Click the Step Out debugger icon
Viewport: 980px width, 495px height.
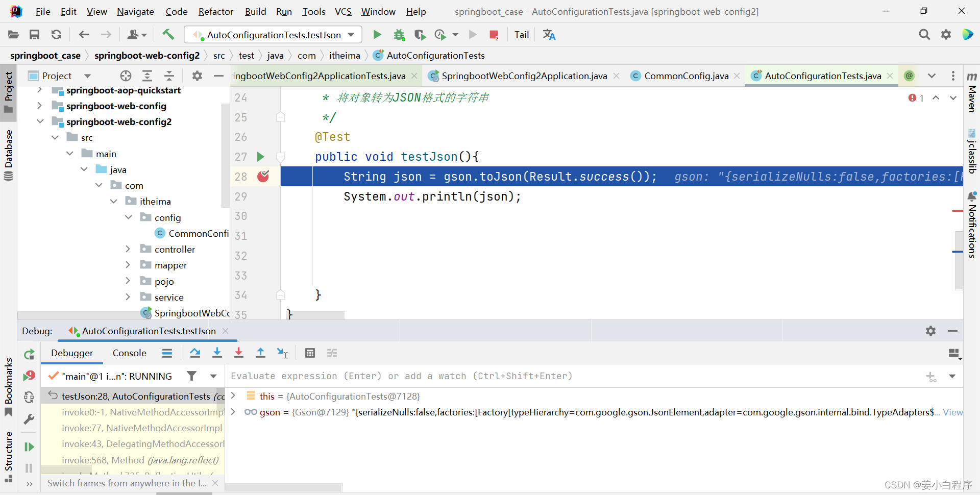click(260, 353)
